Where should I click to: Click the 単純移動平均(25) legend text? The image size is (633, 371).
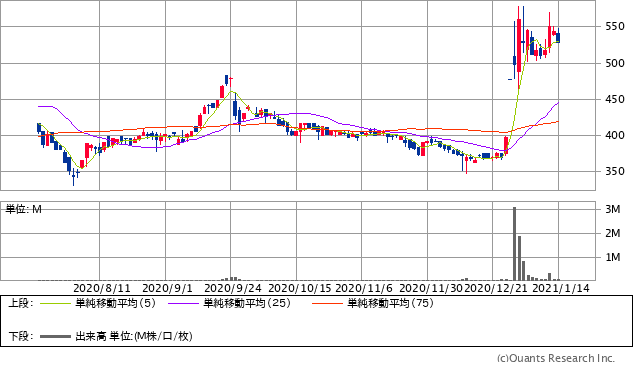coord(247,303)
